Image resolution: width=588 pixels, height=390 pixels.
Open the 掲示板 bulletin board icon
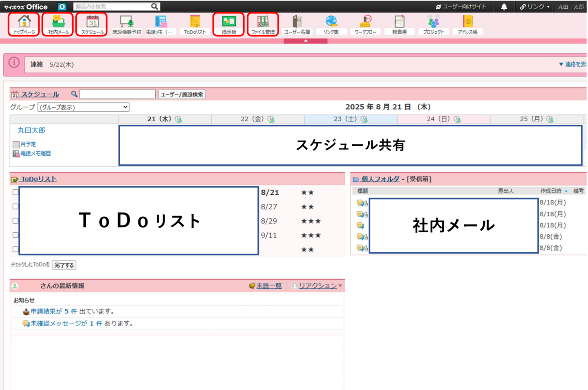[x=229, y=24]
